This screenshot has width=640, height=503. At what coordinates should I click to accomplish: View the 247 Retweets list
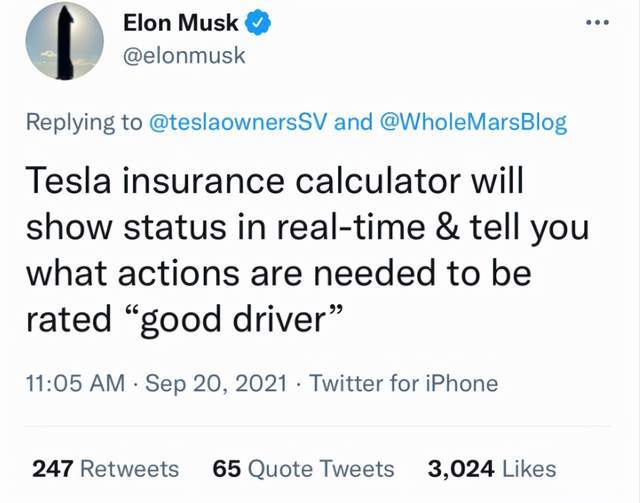pyautogui.click(x=106, y=469)
